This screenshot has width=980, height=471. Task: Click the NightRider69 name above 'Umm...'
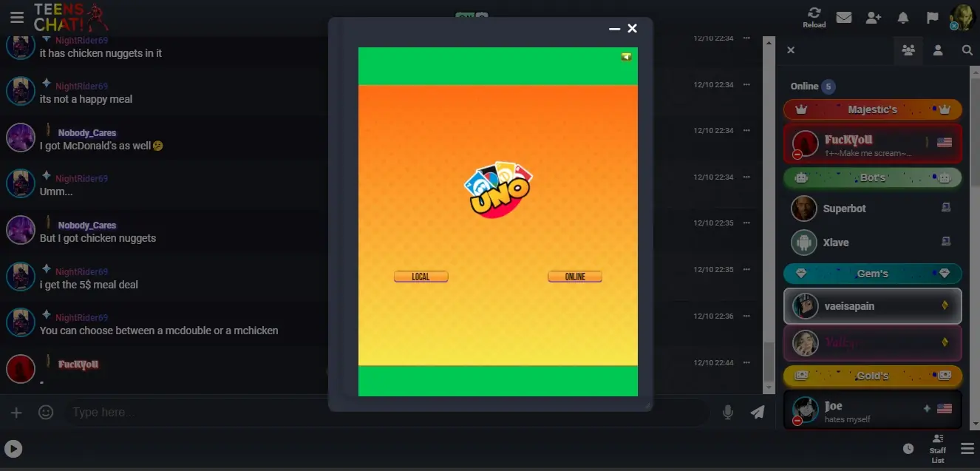pyautogui.click(x=81, y=178)
